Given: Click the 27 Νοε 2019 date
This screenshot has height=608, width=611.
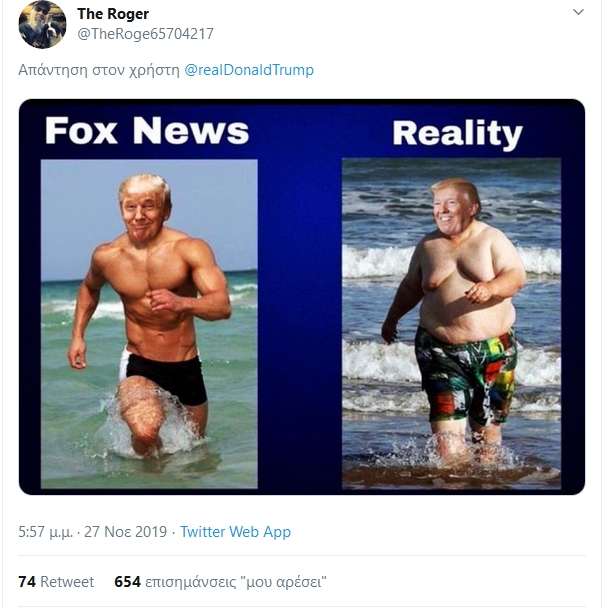Looking at the screenshot, I should tap(123, 532).
